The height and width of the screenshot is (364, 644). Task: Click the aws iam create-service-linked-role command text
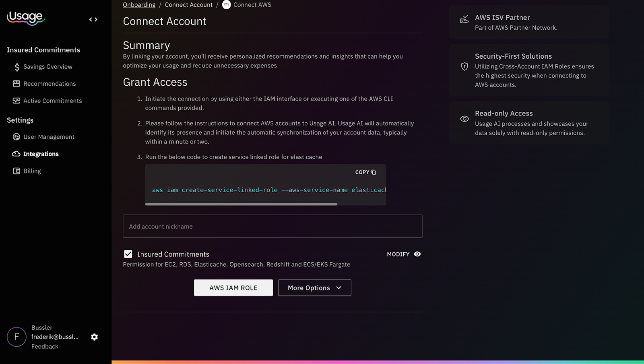point(269,190)
